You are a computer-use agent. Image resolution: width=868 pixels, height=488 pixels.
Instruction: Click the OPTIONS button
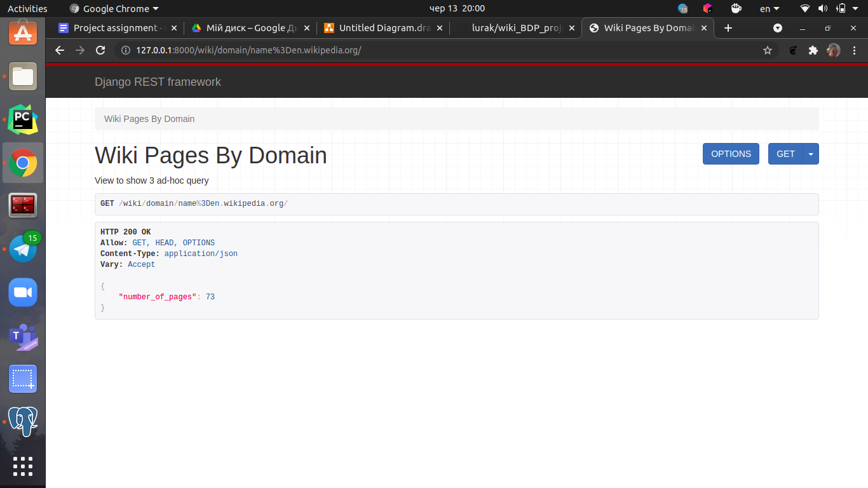(x=731, y=154)
